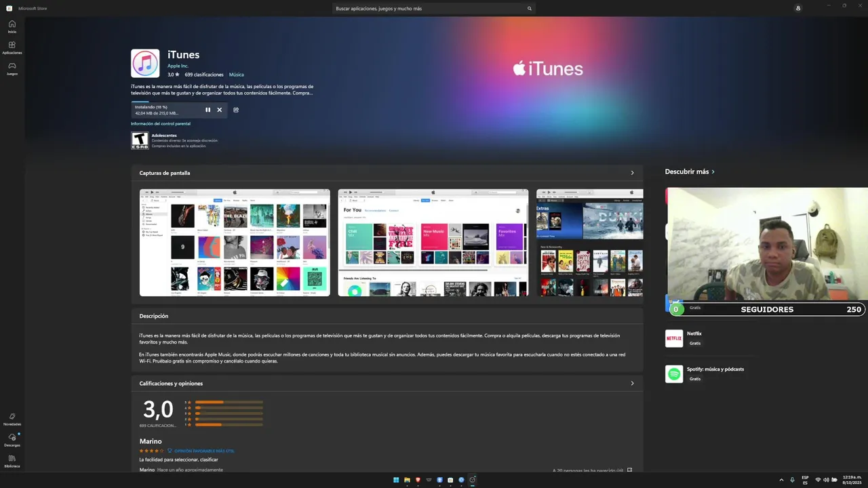Click the 5-star rating distribution bar
The image size is (868, 488).
229,402
